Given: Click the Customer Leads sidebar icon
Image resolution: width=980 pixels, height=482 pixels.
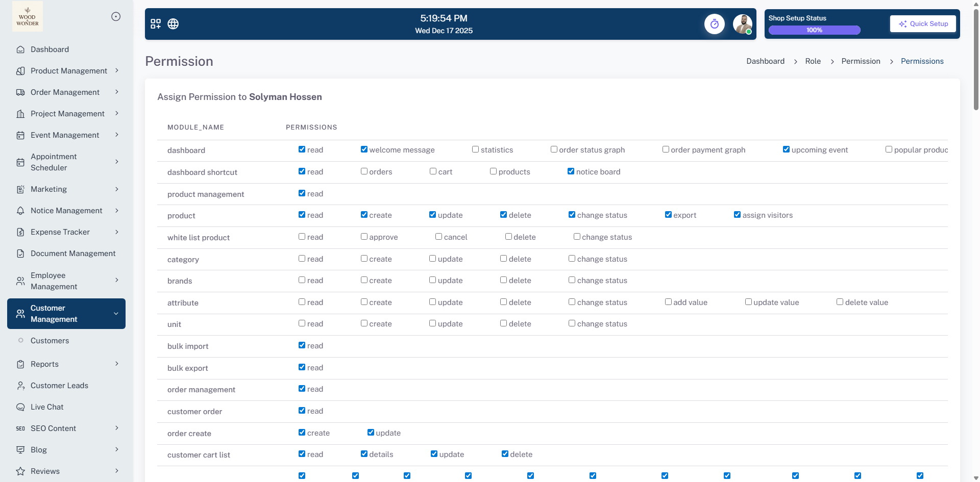Looking at the screenshot, I should pos(20,386).
